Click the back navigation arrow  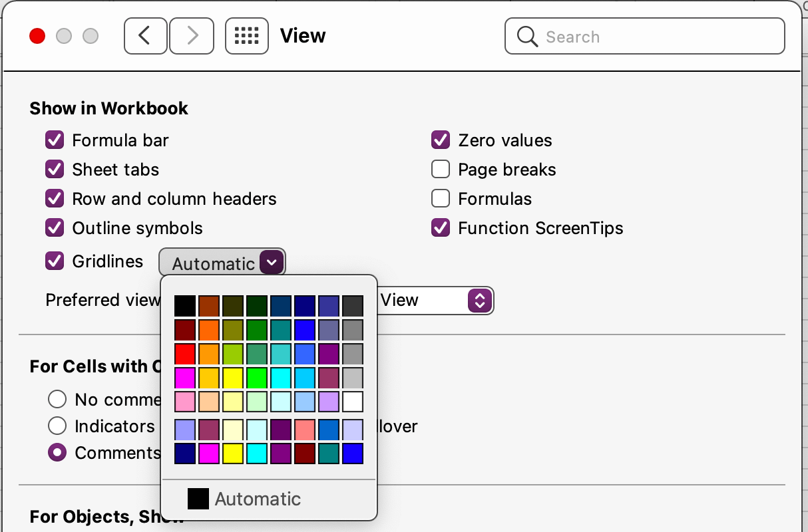point(145,36)
